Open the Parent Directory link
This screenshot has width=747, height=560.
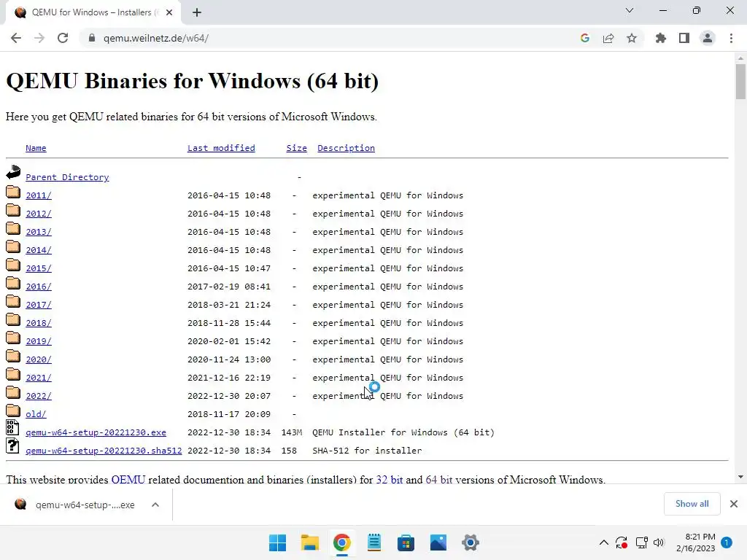(x=67, y=177)
